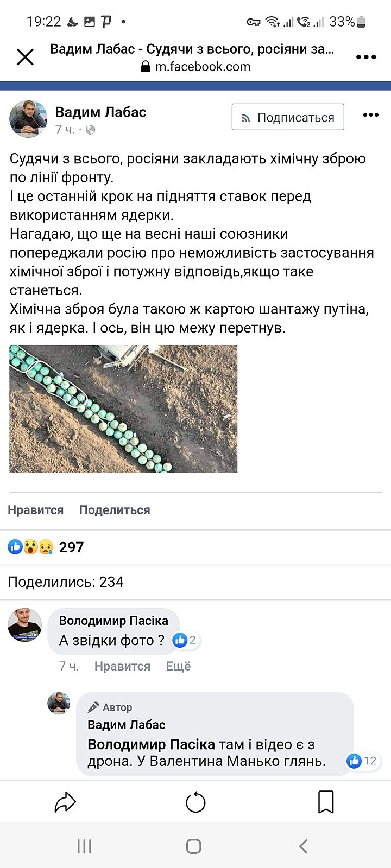View the 297 reactions list
This screenshot has height=868, width=391.
click(x=46, y=547)
